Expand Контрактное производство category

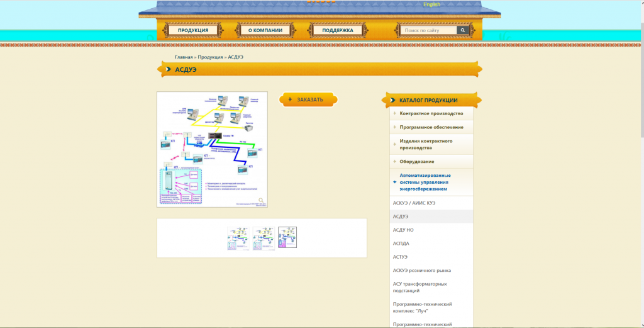pos(431,113)
